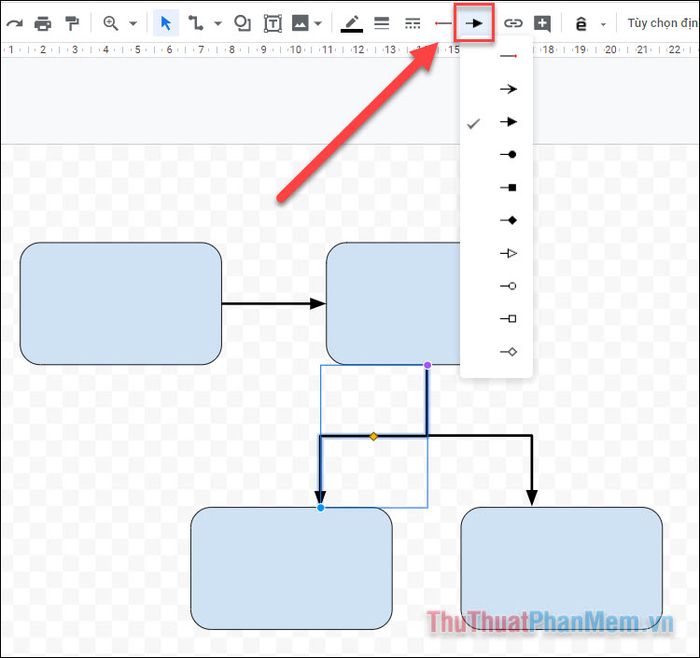This screenshot has width=700, height=658.
Task: Expand the line type dropdown arrow
Action: [218, 24]
